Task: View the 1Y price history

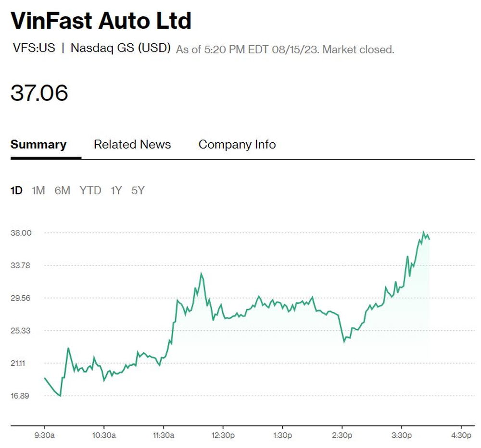Action: pyautogui.click(x=116, y=190)
